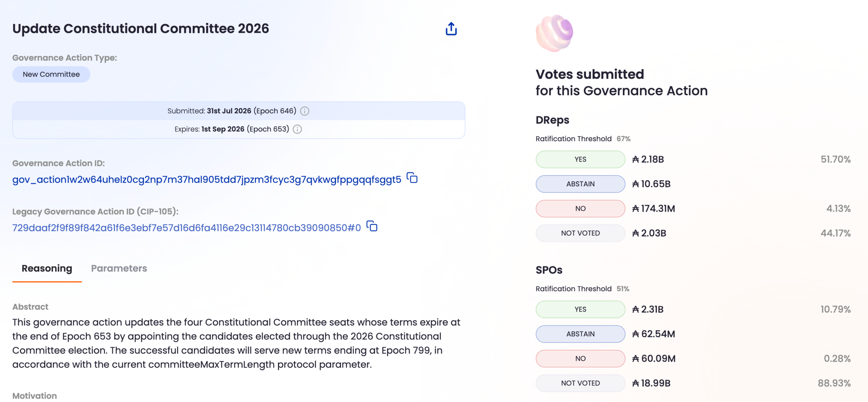Click the SPOs NOT VOTED pill

point(580,383)
